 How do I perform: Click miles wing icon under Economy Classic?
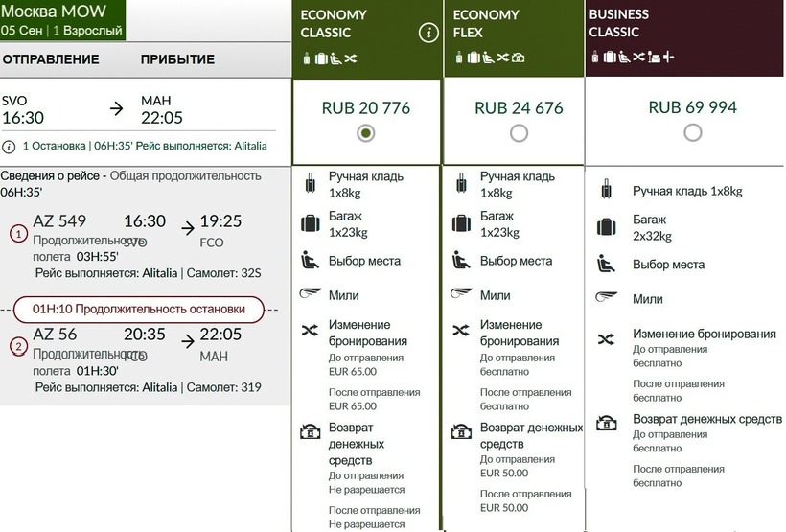[310, 295]
